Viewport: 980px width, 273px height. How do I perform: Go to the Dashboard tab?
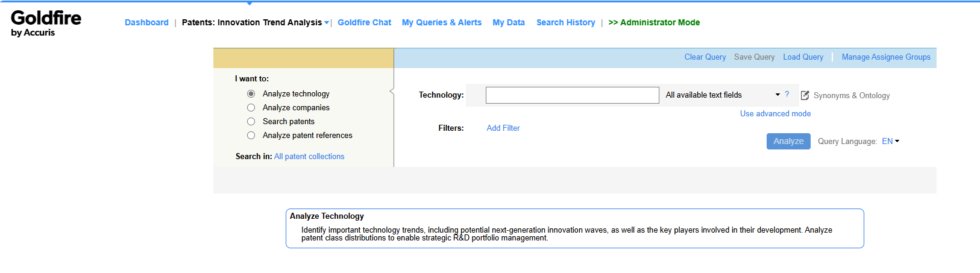(146, 23)
